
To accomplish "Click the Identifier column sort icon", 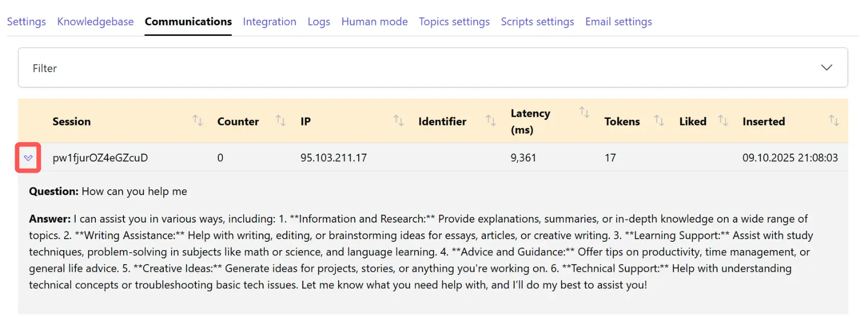I will click(491, 121).
